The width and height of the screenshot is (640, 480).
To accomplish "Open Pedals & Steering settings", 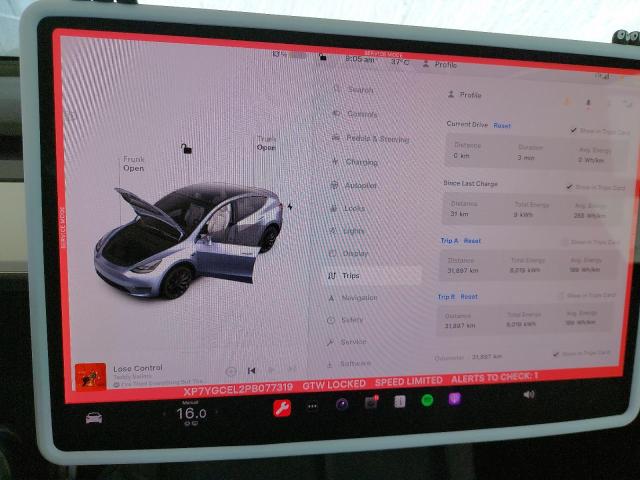I will point(370,138).
